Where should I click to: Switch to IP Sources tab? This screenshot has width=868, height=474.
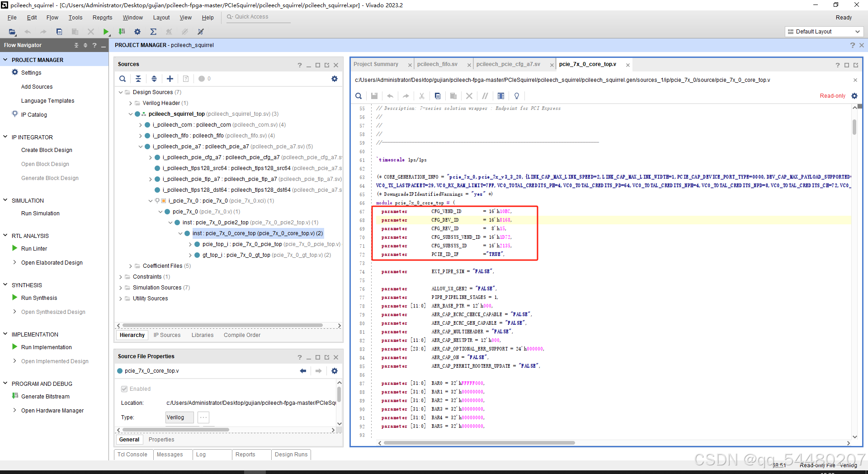(167, 335)
